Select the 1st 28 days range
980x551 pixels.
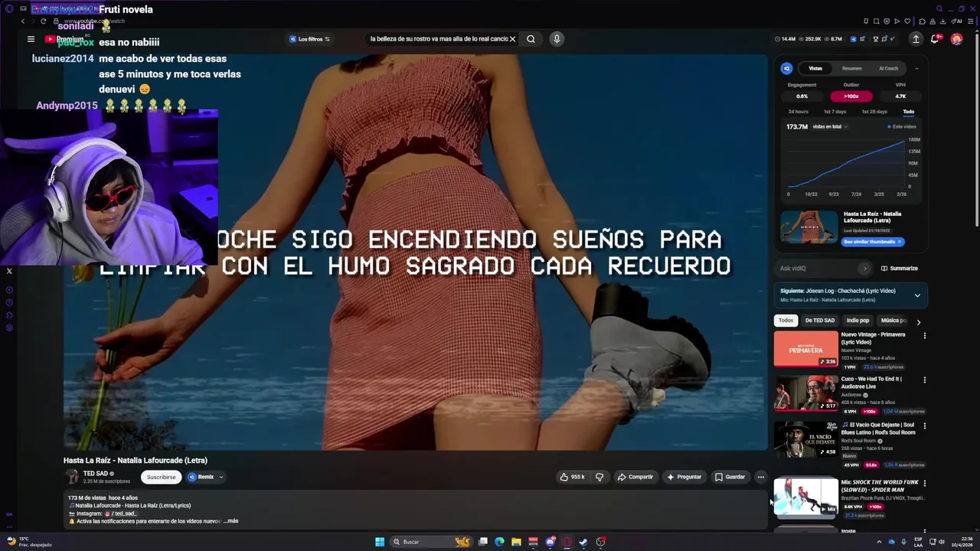[x=874, y=112]
